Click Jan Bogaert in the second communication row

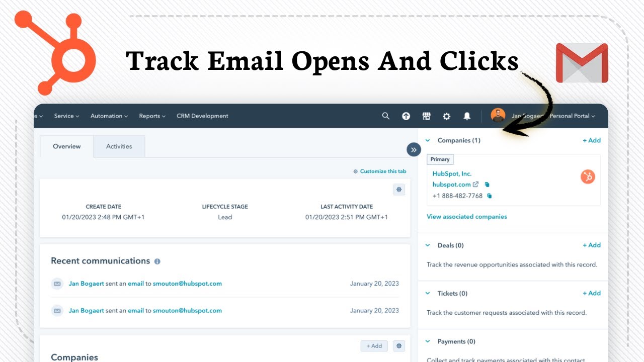click(87, 311)
